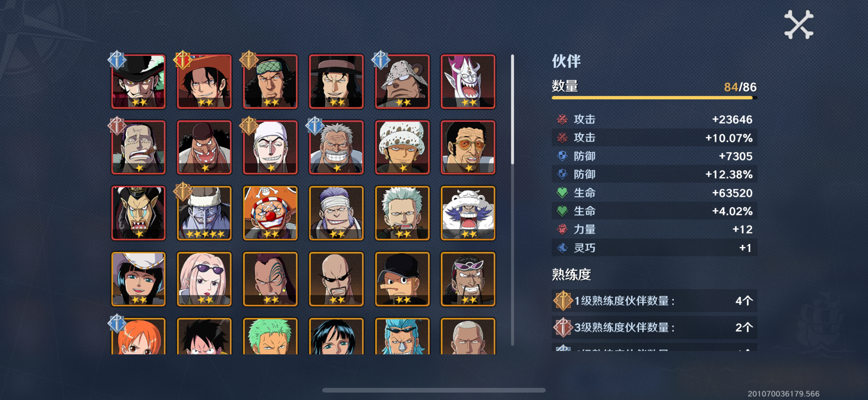Select Nami orange-haired portrait

point(138,336)
